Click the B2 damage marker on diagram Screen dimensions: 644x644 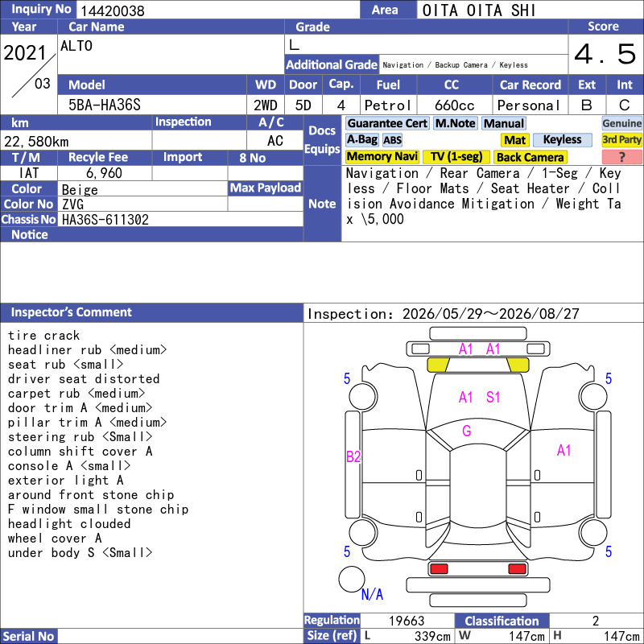353,456
